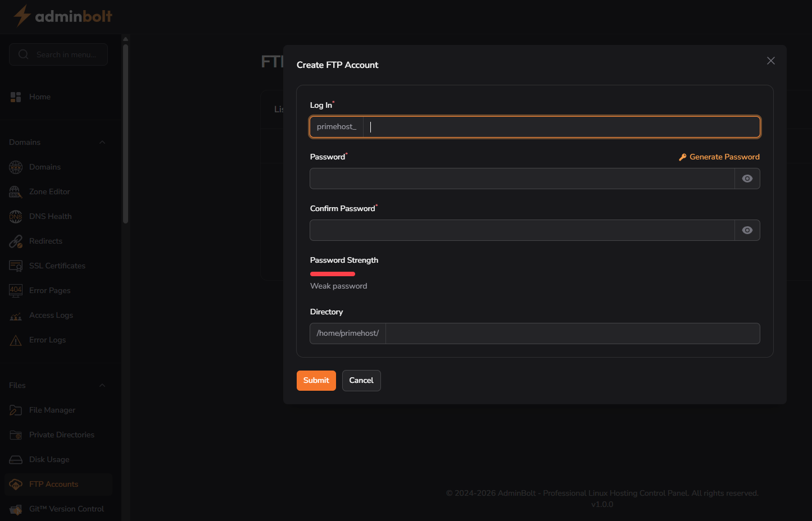Open Disk Usage

(x=49, y=459)
